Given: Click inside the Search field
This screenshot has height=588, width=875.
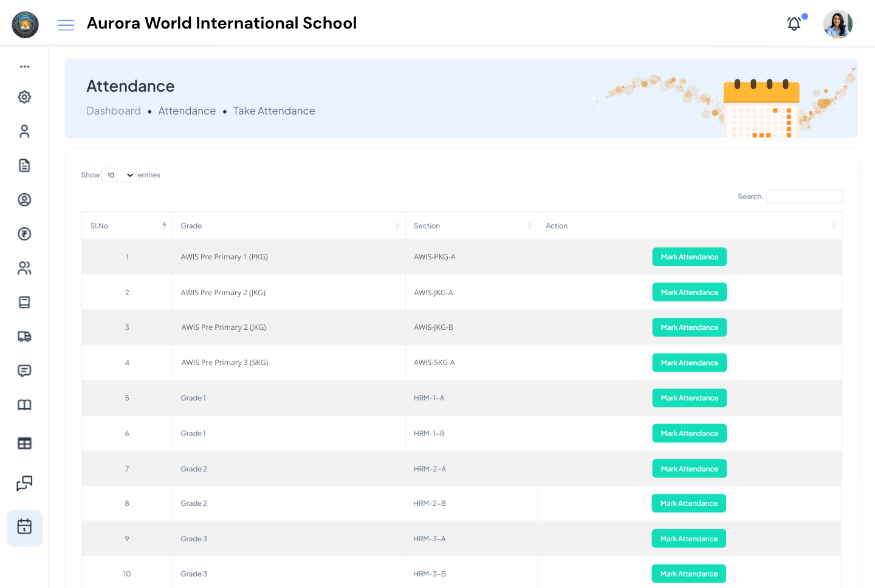Looking at the screenshot, I should click(x=804, y=196).
